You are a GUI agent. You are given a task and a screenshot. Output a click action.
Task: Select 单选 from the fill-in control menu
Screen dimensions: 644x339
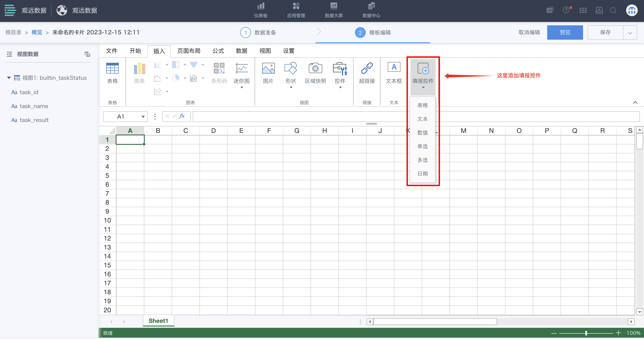pyautogui.click(x=423, y=146)
